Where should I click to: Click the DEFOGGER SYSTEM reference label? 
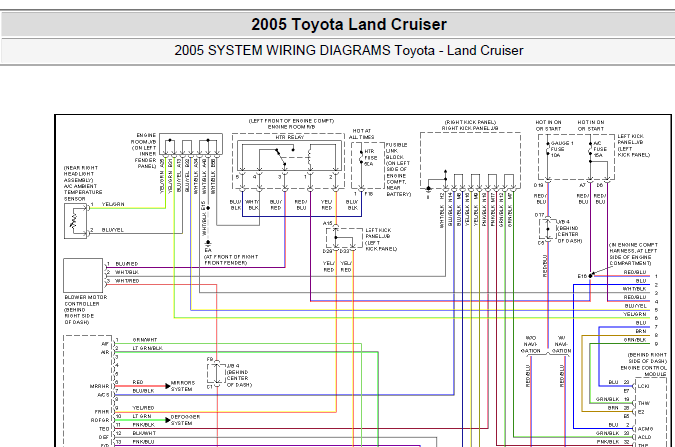click(x=186, y=420)
